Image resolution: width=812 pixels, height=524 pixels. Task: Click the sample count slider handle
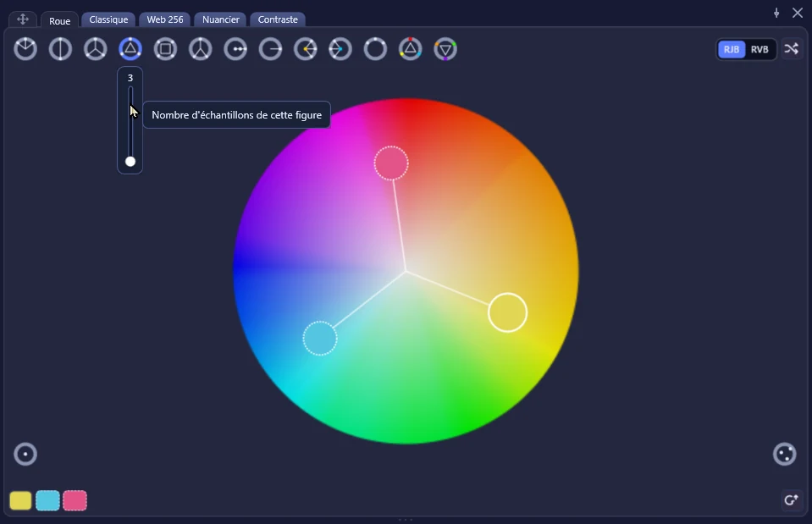(130, 162)
